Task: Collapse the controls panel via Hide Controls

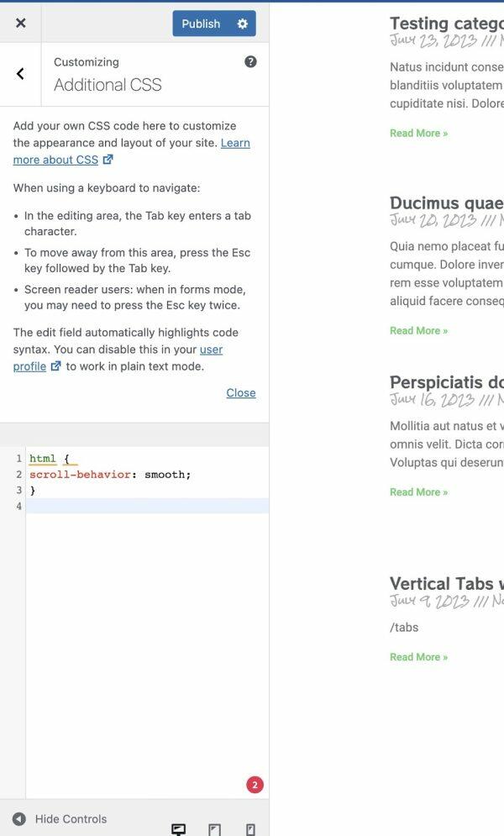Action: pos(71,818)
